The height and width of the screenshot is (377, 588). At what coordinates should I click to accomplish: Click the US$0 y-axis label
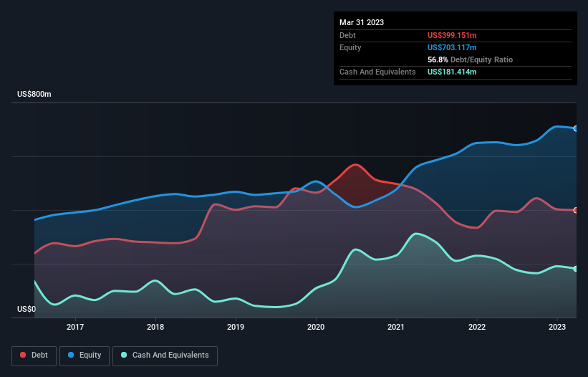click(x=26, y=309)
